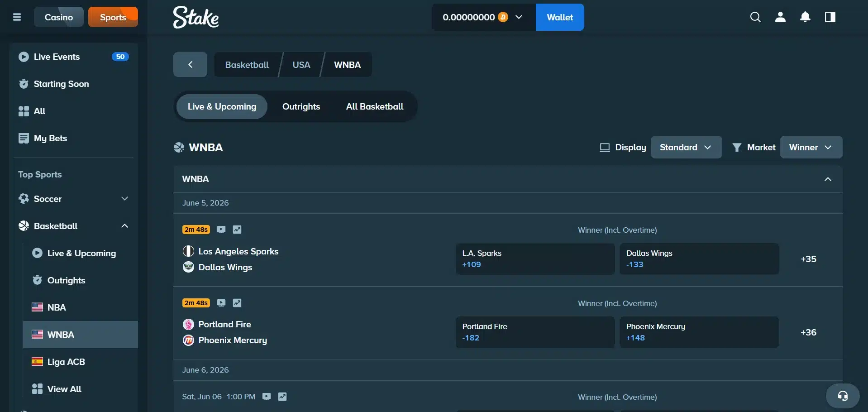Screen dimensions: 868x412
Task: Click the Phoenix Mercury team logo
Action: 188,340
